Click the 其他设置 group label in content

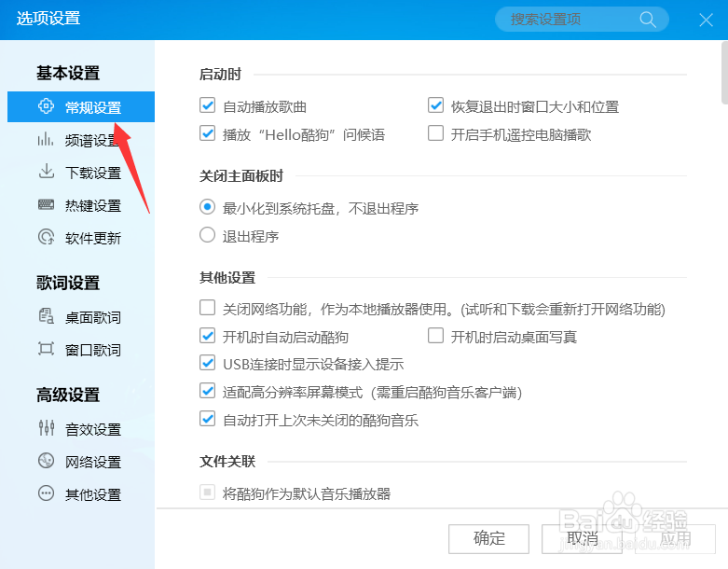pos(227,278)
